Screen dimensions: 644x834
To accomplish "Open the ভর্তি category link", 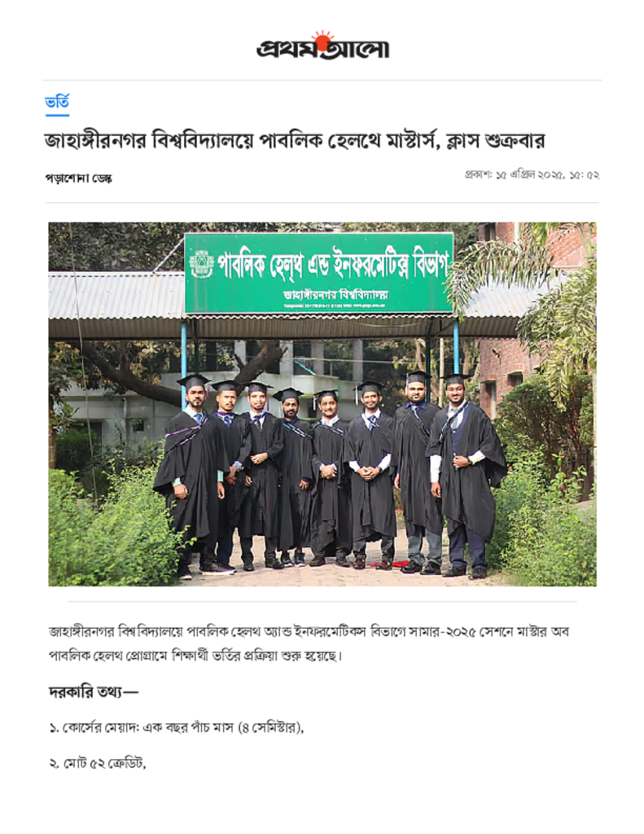I will point(57,101).
